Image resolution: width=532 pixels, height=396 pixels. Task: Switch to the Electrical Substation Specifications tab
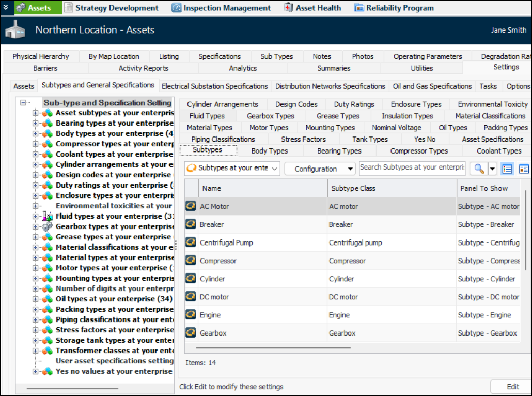(214, 86)
